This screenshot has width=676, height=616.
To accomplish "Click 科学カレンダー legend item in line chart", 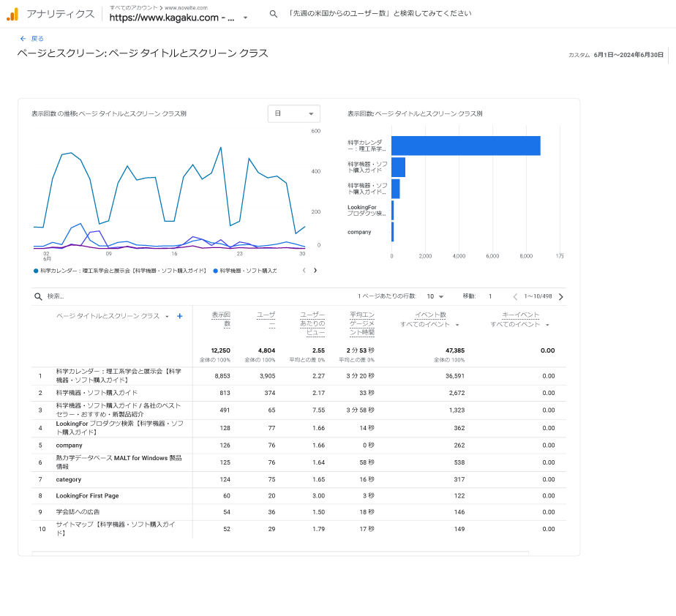I will pyautogui.click(x=120, y=271).
